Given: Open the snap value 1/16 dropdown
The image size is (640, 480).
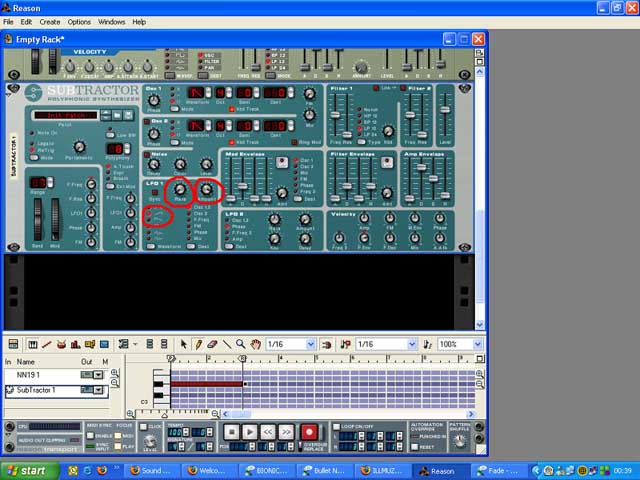Looking at the screenshot, I should pyautogui.click(x=311, y=344).
